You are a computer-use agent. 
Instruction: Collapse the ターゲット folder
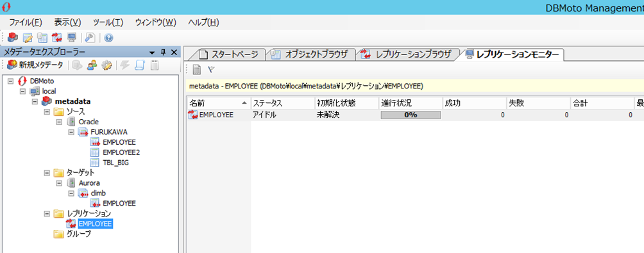click(x=47, y=173)
